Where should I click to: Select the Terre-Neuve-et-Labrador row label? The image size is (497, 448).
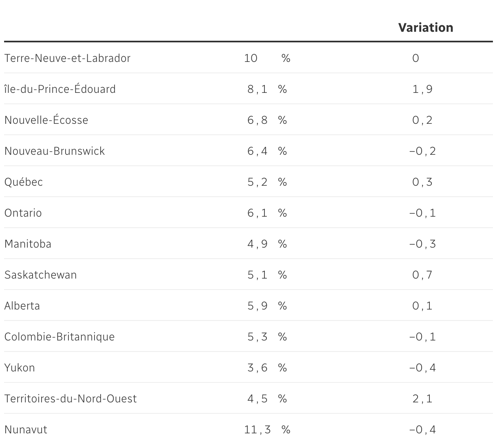[x=67, y=58]
